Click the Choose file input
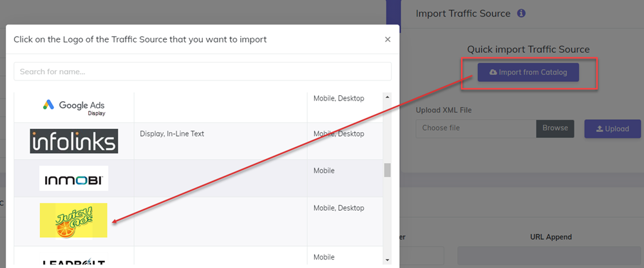This screenshot has height=268, width=644. click(476, 128)
